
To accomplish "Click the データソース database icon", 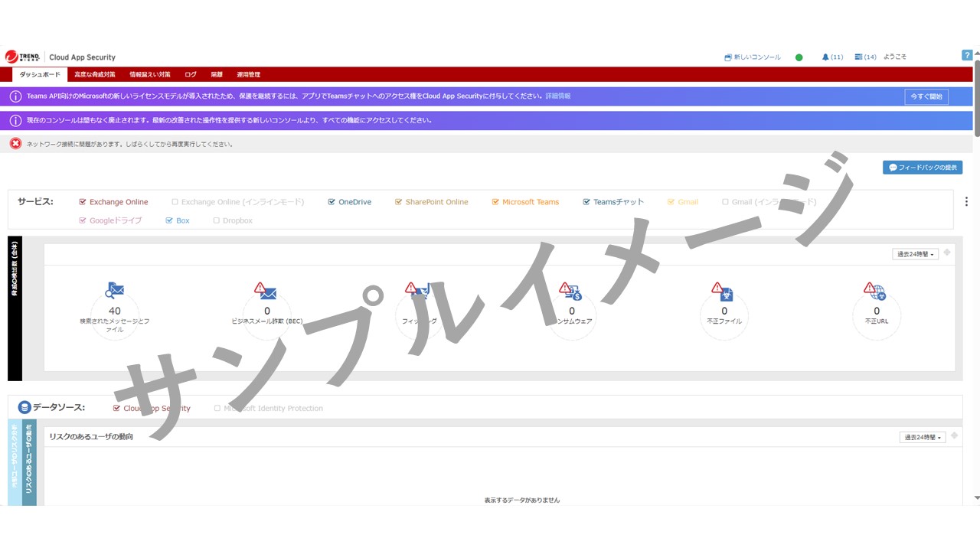I will (24, 408).
